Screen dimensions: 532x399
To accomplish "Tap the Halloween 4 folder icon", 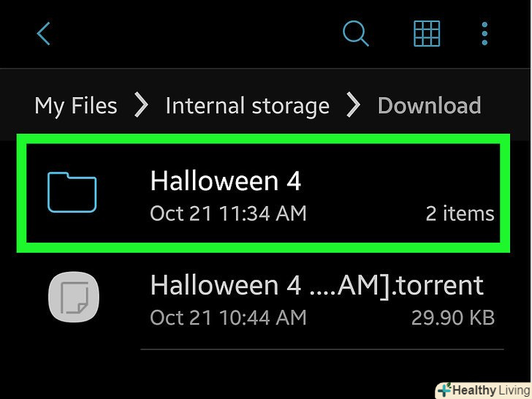I will click(72, 192).
